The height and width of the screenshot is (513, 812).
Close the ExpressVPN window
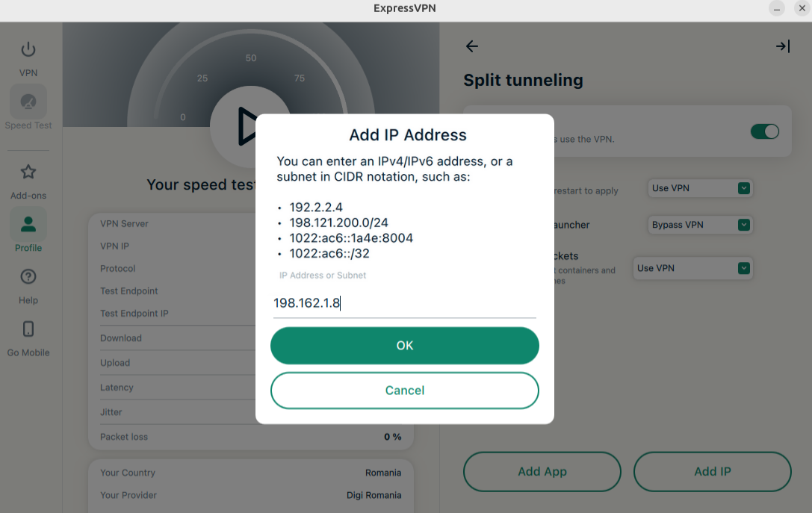802,9
